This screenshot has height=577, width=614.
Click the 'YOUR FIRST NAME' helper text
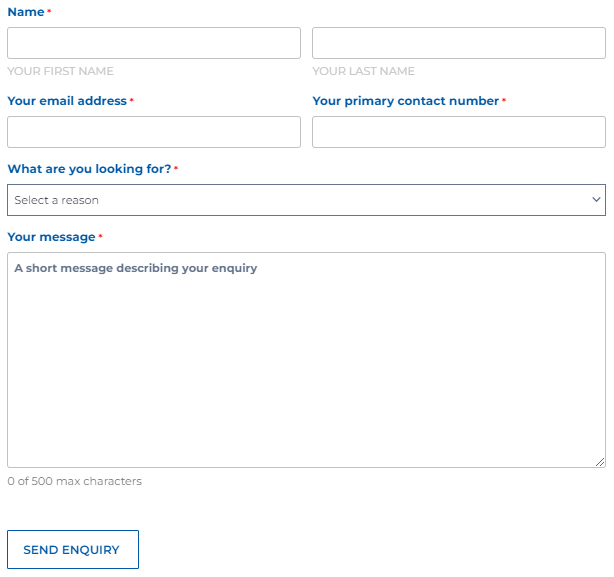60,71
